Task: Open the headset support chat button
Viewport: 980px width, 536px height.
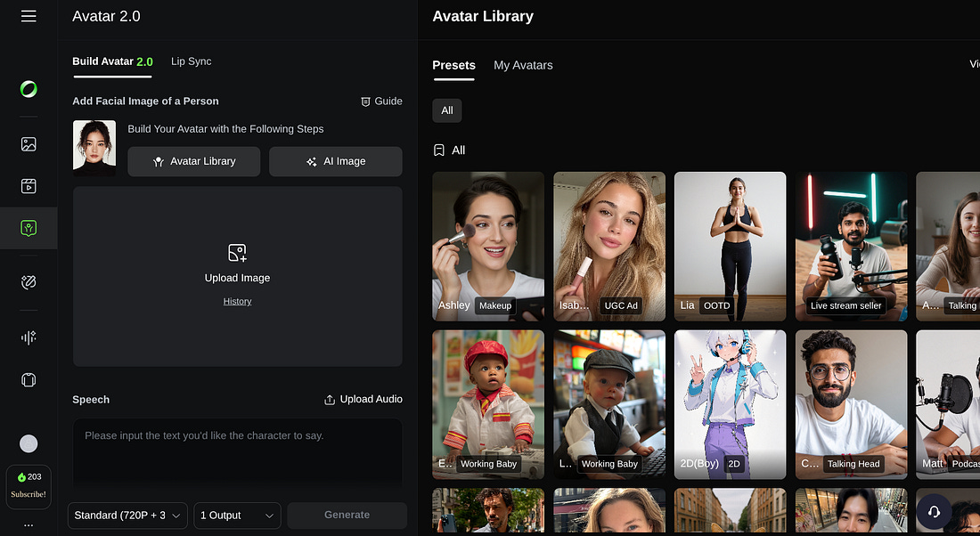Action: [934, 512]
